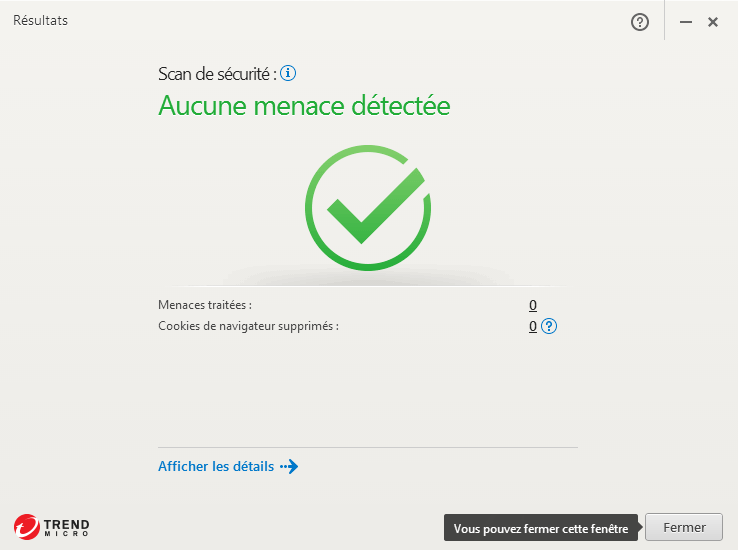Image resolution: width=738 pixels, height=550 pixels.
Task: Click the blue question mark next to cookies count
Action: [x=549, y=326]
